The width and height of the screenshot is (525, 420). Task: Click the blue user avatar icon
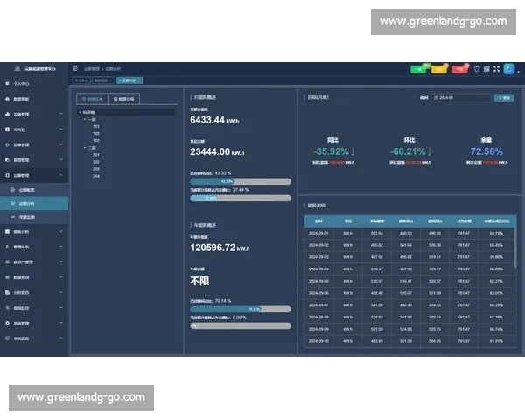507,68
